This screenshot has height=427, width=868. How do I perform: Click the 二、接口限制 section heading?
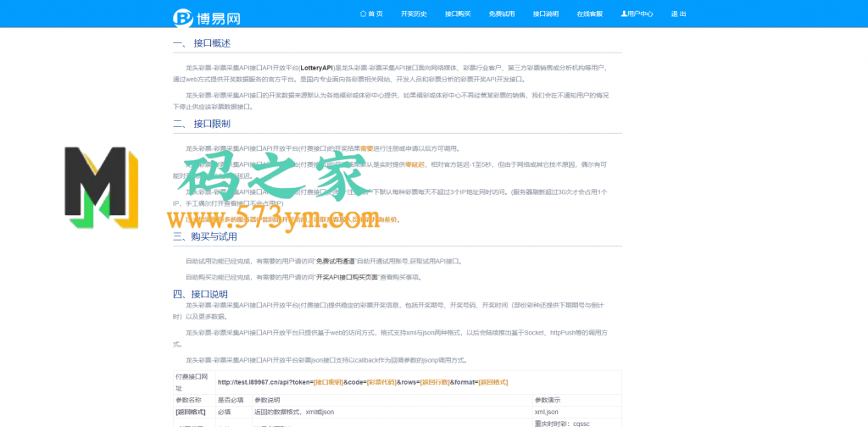(x=202, y=124)
